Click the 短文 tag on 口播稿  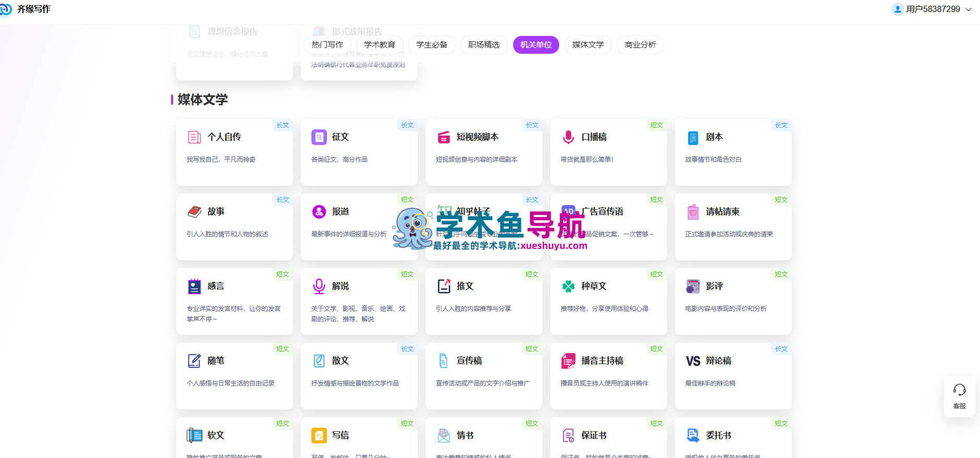657,125
